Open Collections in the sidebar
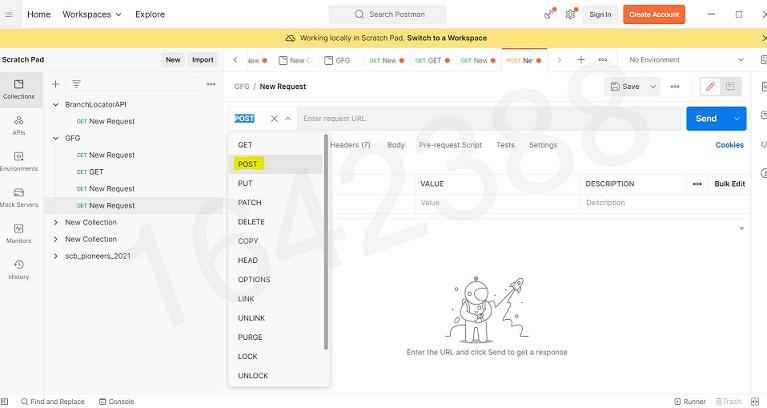 click(x=19, y=90)
